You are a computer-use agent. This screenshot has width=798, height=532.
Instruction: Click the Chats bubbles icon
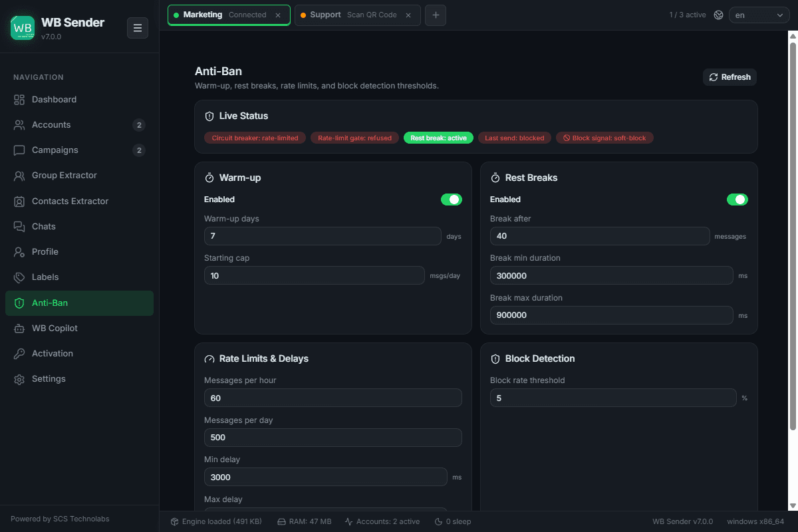pos(19,227)
